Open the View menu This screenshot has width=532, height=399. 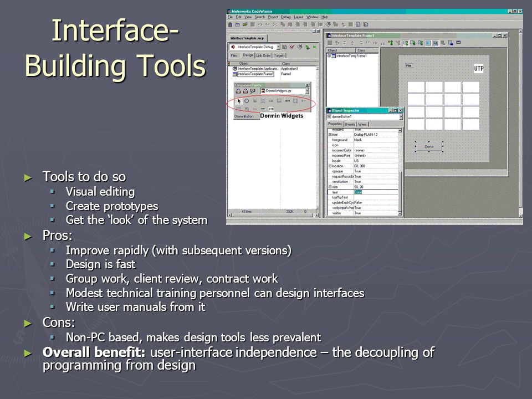coord(248,17)
